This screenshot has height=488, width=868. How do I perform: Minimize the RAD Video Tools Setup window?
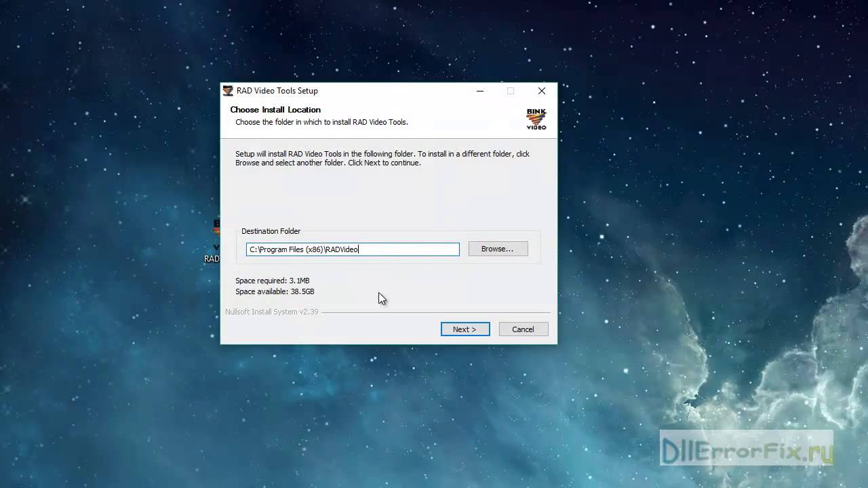(479, 91)
